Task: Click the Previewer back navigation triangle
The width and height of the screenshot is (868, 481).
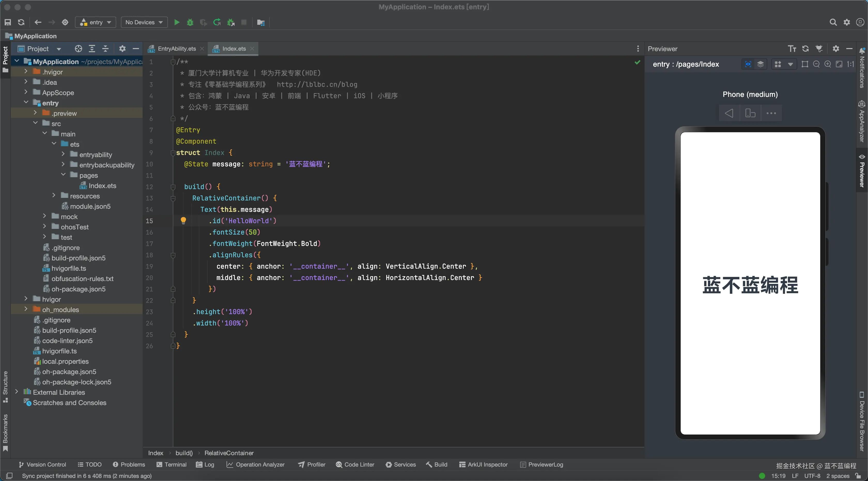Action: coord(729,113)
